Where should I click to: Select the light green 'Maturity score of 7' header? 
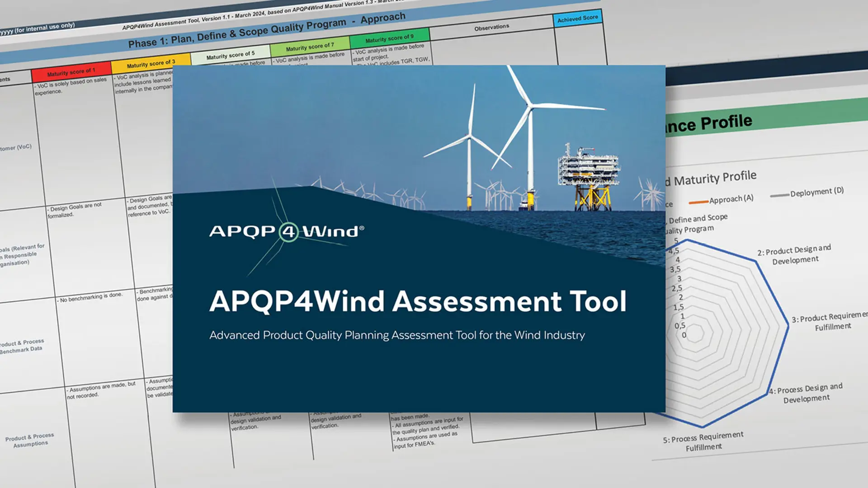pos(310,47)
